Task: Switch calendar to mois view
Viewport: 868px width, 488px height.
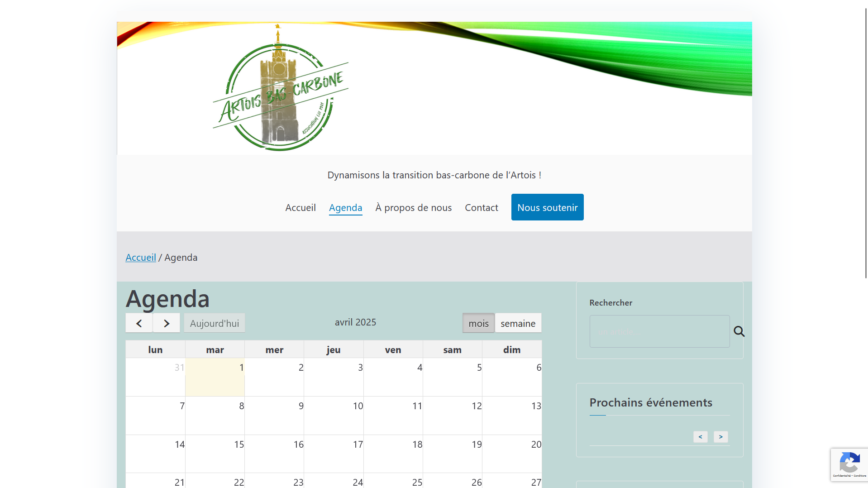Action: (478, 323)
